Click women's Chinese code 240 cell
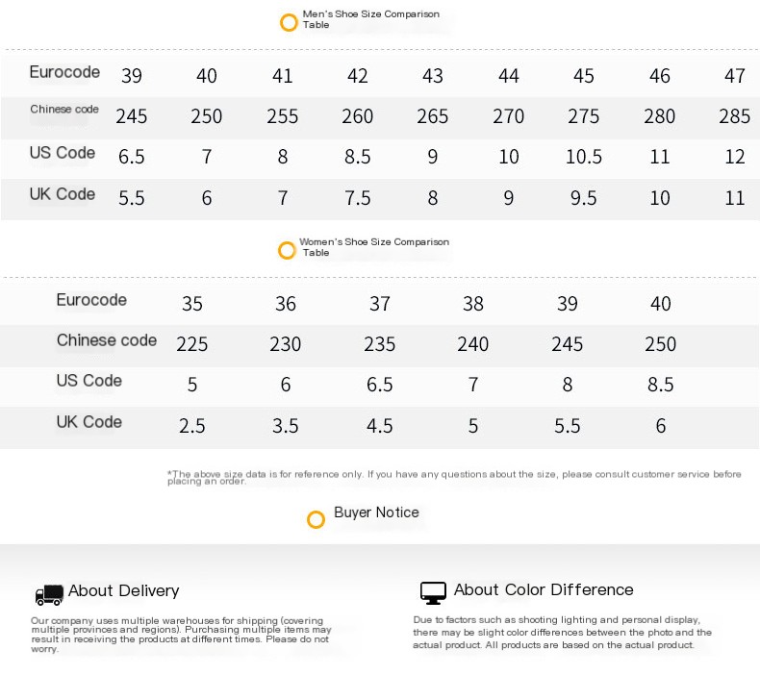 [472, 344]
